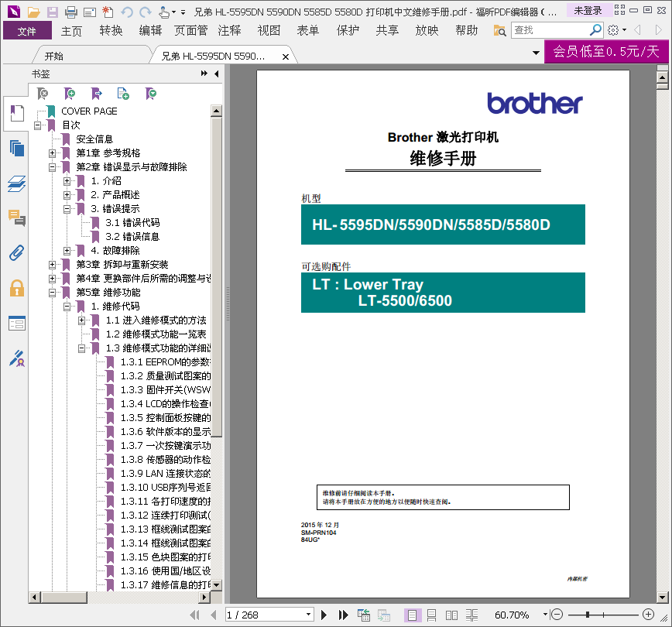Open the COVER PAGE bookmark
672x627 pixels.
pyautogui.click(x=89, y=111)
